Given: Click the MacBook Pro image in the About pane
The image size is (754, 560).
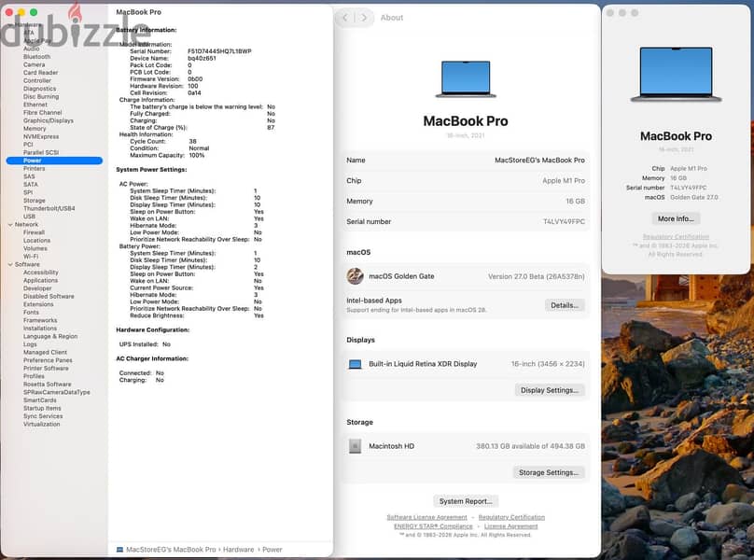Looking at the screenshot, I should tap(466, 79).
